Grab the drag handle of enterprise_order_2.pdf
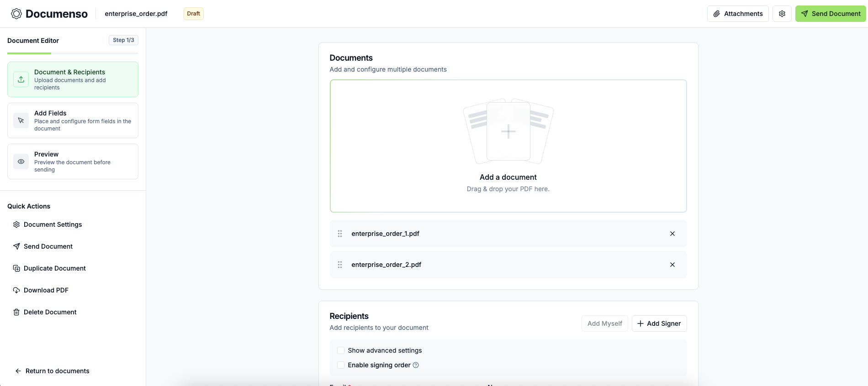 point(340,265)
